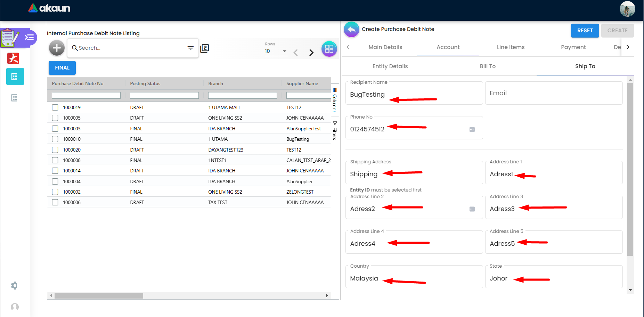
Task: Open the Rows per page dropdown
Action: click(276, 51)
